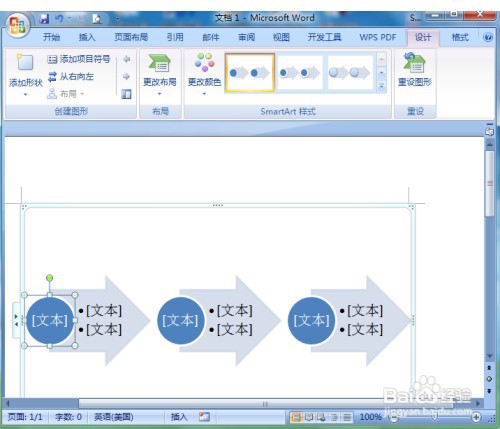500x429 pixels.
Task: Toggle 从右向左 direction
Action: 71,77
